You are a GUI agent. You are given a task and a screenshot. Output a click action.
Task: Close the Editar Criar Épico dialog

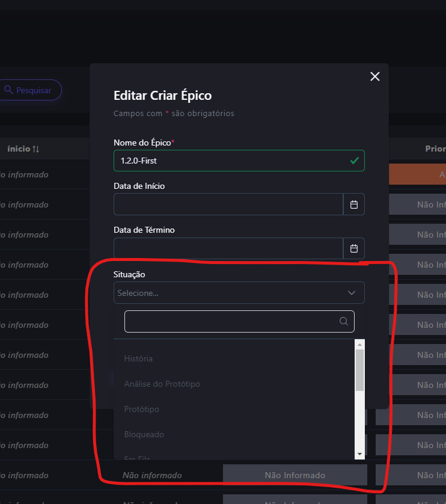click(x=375, y=76)
